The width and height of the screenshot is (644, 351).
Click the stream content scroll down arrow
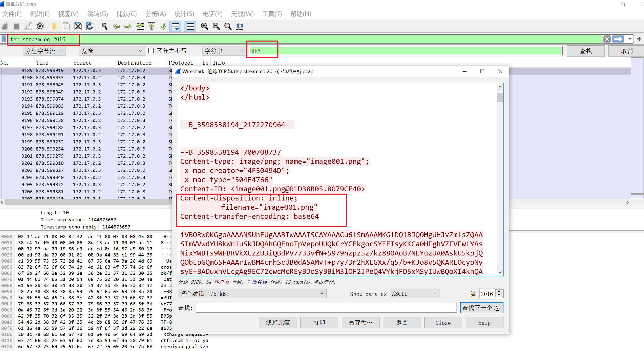(500, 272)
